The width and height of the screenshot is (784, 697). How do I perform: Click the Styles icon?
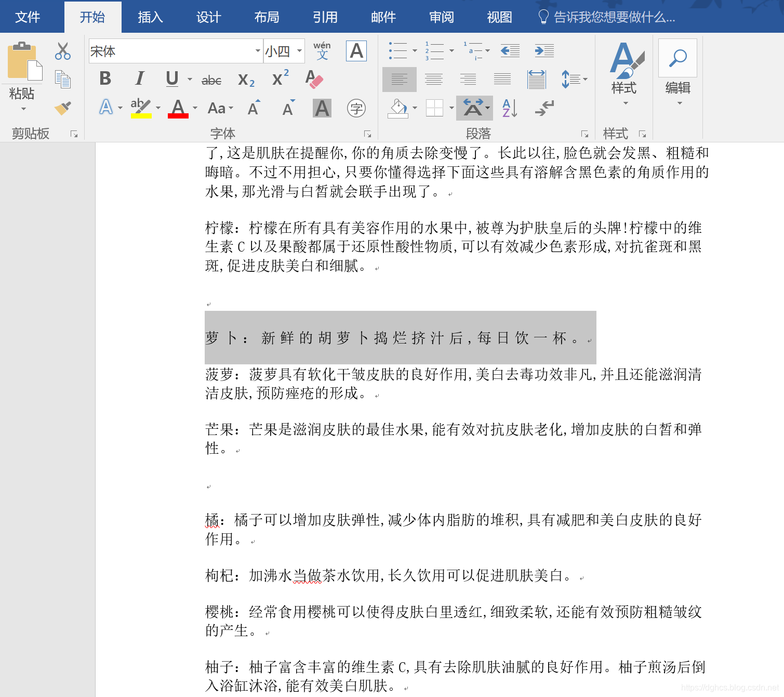pyautogui.click(x=627, y=60)
